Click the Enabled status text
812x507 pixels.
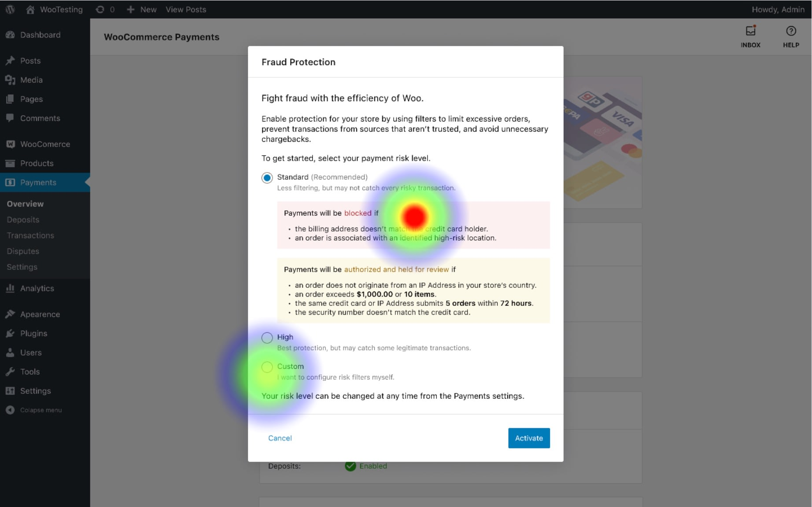tap(373, 466)
